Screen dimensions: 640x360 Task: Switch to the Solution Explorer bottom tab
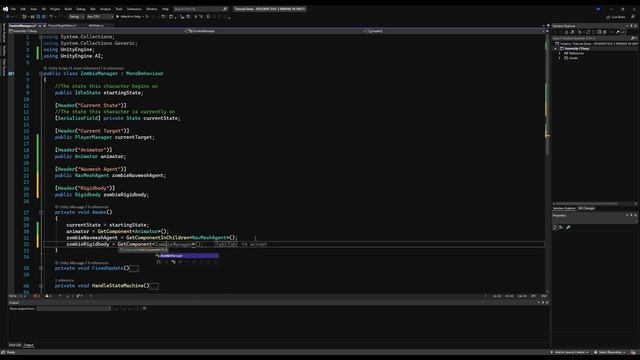tap(564, 209)
